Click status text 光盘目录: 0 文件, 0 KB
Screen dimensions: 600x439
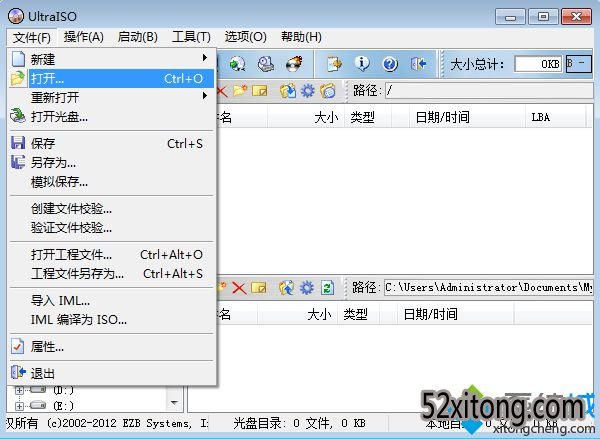click(x=299, y=423)
